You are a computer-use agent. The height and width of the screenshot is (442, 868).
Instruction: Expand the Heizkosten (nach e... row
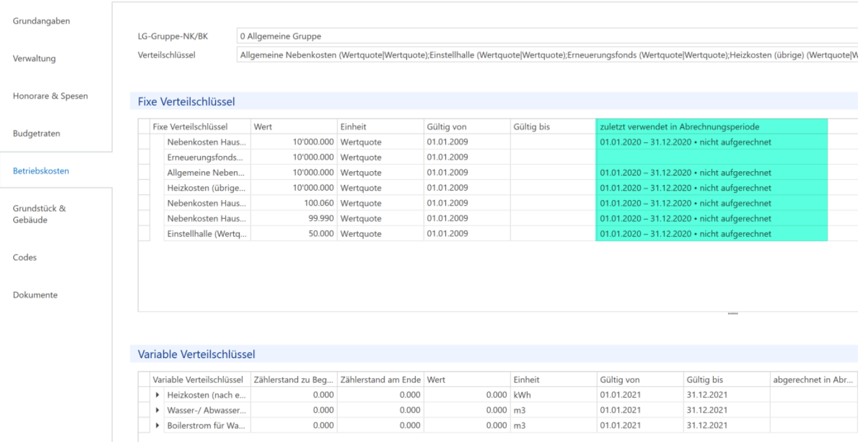[157, 395]
